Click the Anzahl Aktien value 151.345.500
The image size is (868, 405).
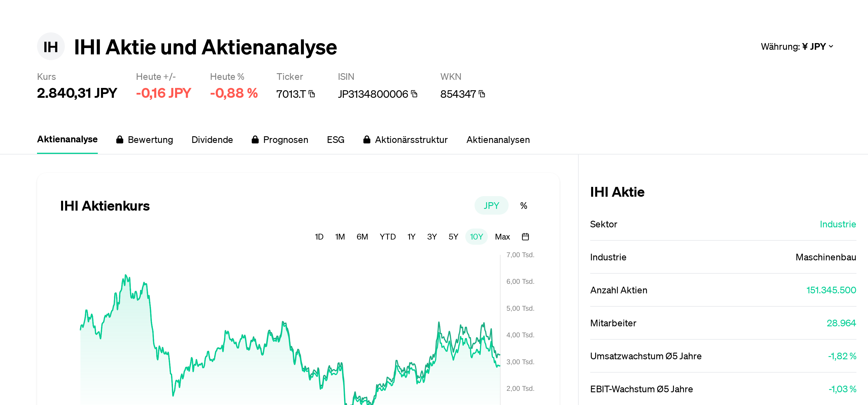831,290
